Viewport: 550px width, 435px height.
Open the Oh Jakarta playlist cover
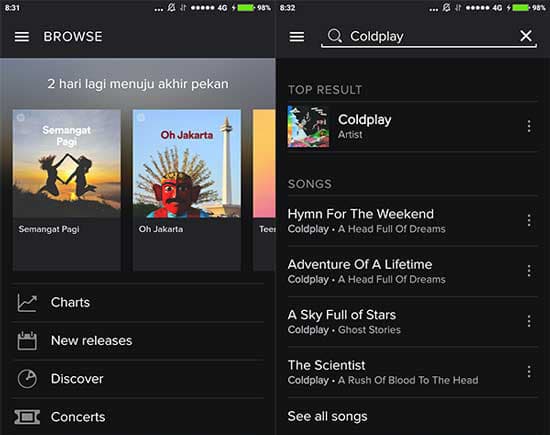187,163
